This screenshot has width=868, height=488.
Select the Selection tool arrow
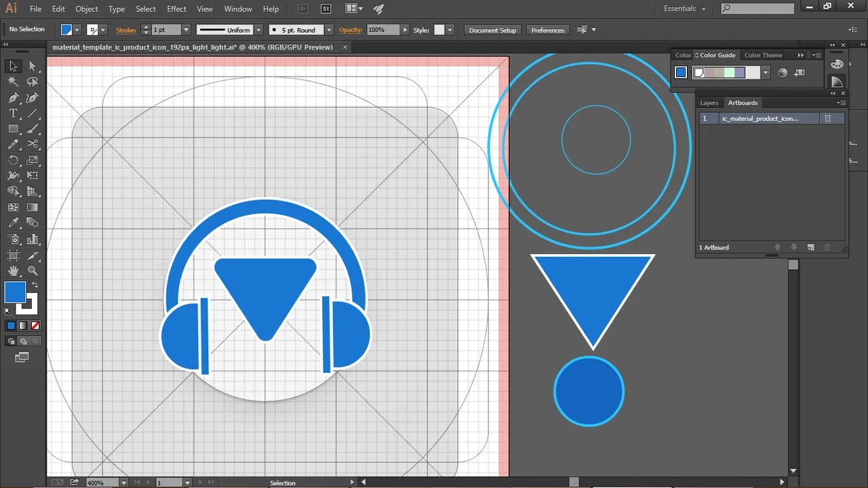click(x=13, y=66)
